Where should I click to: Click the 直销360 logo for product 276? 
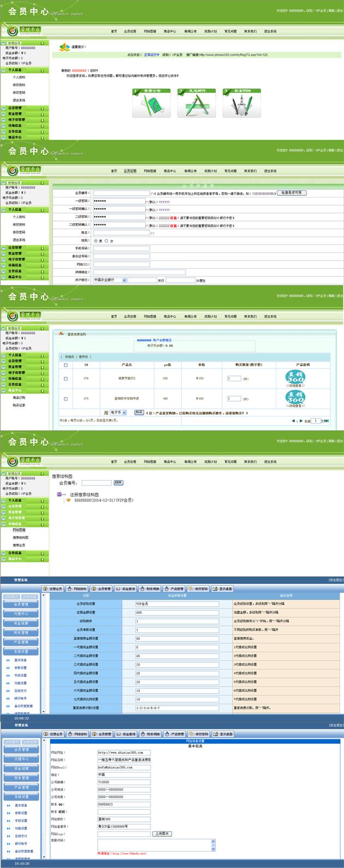(295, 377)
